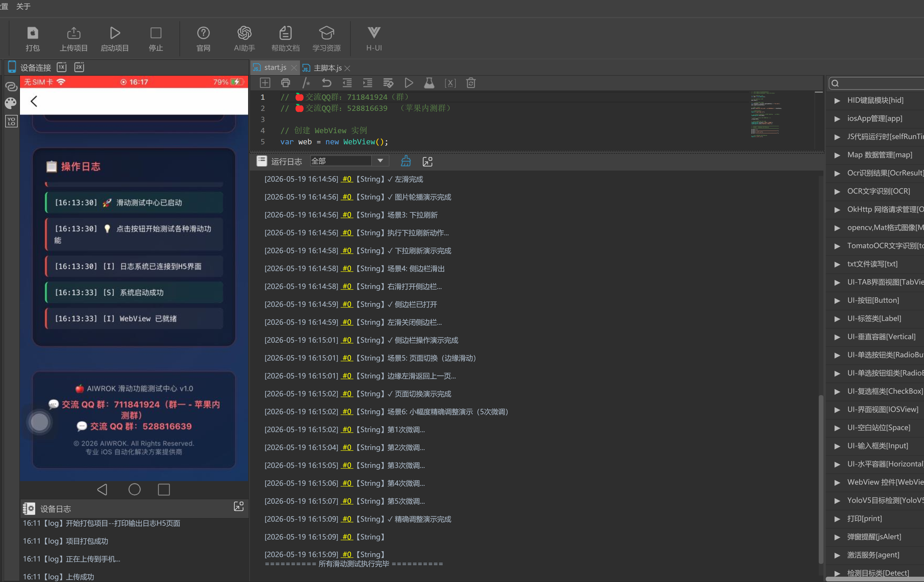
Task: Switch to the start.js tab
Action: (275, 67)
